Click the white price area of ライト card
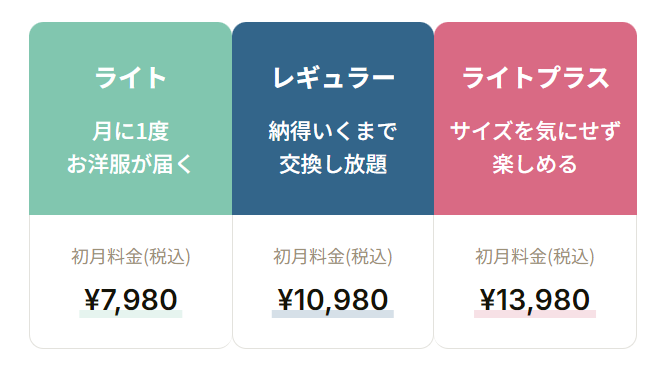The height and width of the screenshot is (370, 666). pos(131,282)
